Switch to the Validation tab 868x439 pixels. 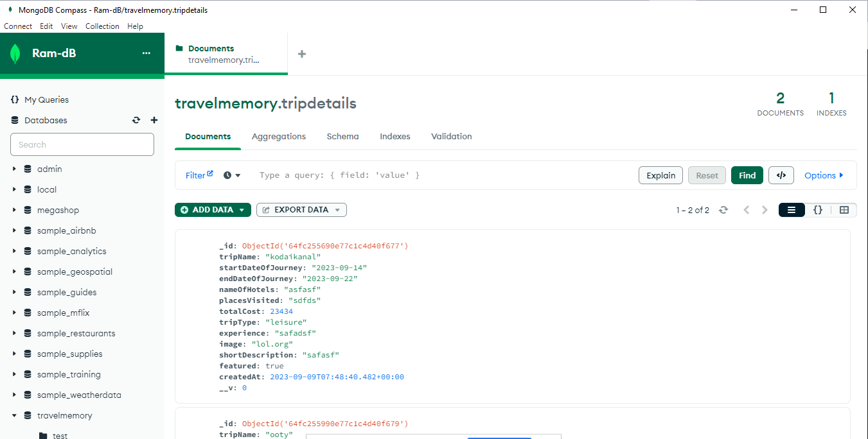(x=452, y=136)
